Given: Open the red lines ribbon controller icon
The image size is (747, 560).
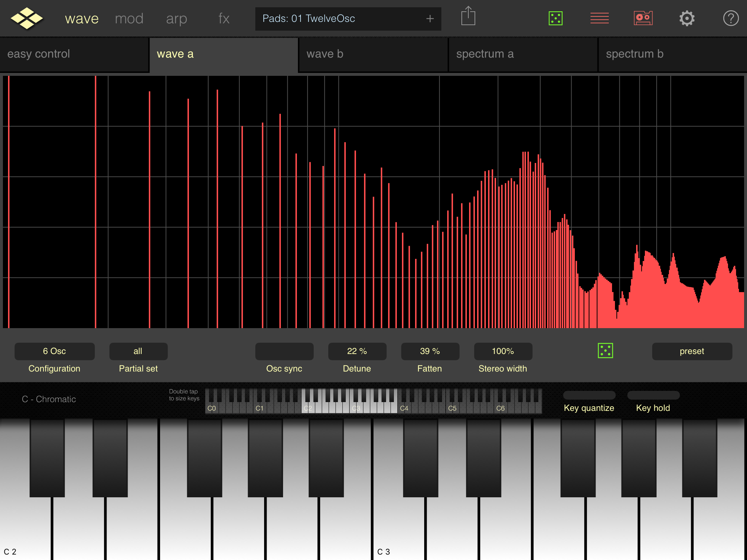Looking at the screenshot, I should [599, 18].
